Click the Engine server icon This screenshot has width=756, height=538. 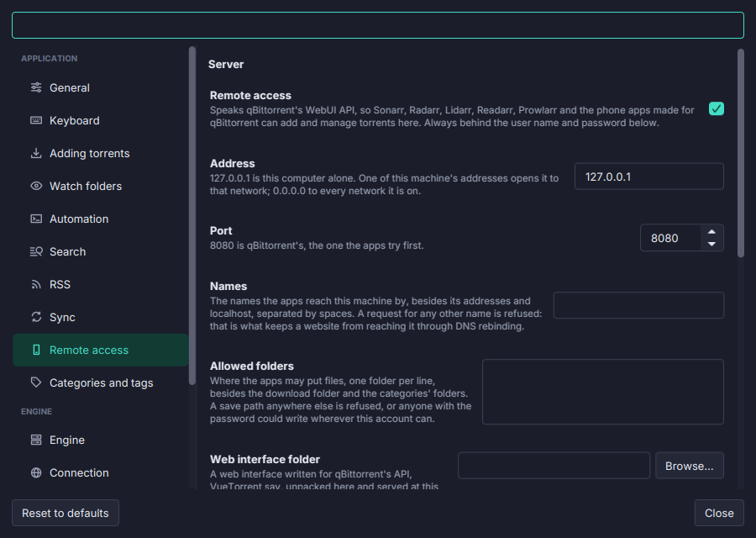36,440
